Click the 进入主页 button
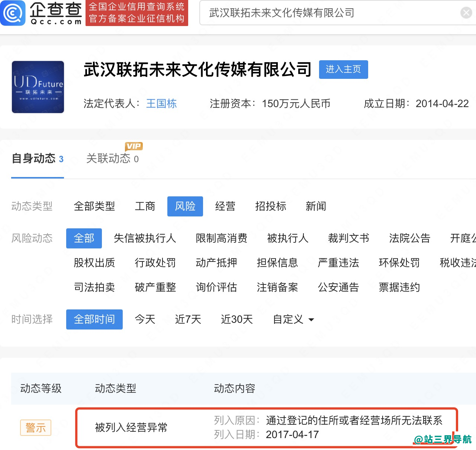 (344, 70)
